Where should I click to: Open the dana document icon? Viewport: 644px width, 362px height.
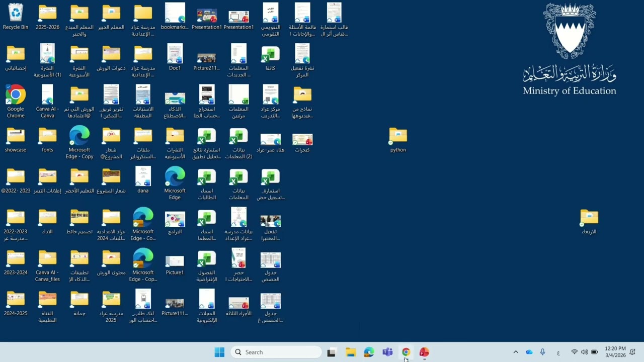coord(143,180)
